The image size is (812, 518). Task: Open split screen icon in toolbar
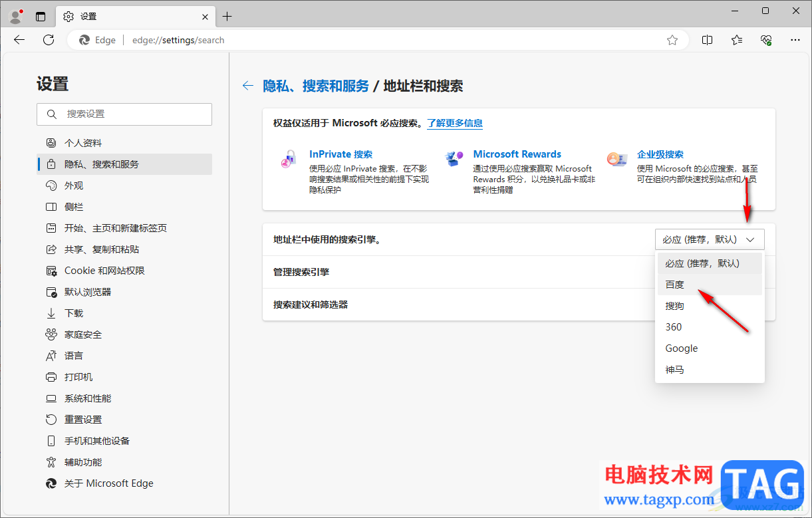click(708, 40)
